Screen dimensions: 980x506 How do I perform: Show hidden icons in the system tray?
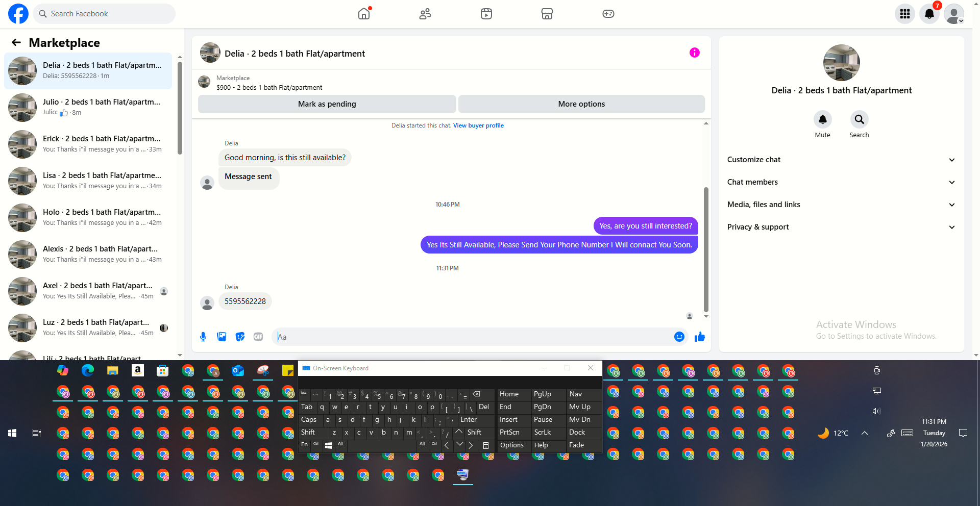865,433
